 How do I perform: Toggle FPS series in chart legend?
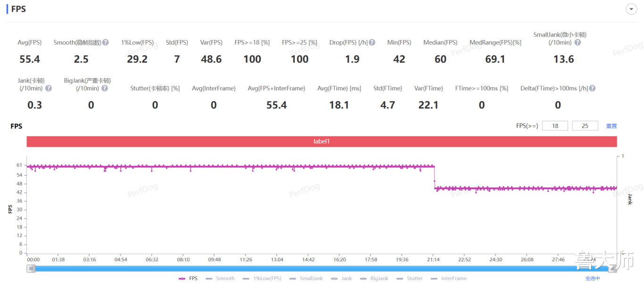pos(188,278)
